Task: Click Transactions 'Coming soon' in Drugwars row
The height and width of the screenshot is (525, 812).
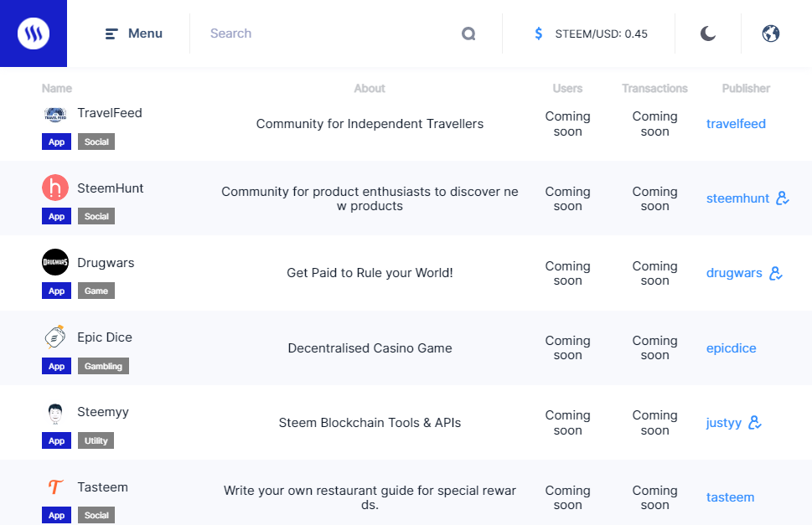Action: coord(654,273)
